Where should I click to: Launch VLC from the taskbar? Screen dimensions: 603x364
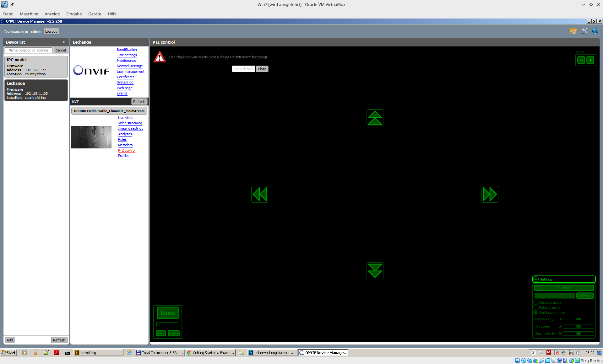(x=35, y=353)
